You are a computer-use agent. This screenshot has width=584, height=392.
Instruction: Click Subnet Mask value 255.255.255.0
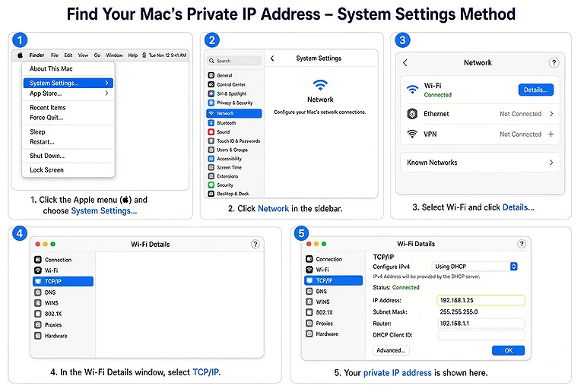pos(459,311)
